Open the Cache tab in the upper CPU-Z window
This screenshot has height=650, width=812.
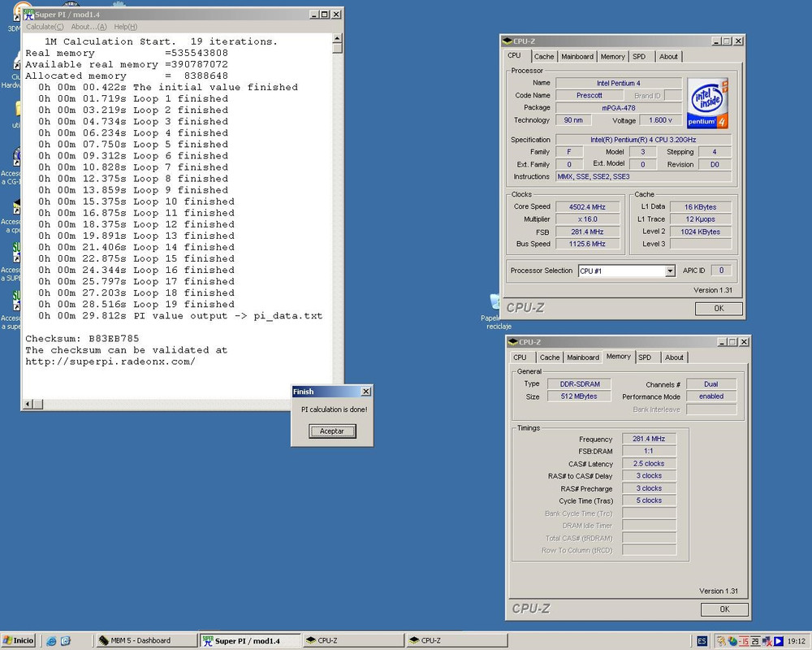(x=544, y=57)
